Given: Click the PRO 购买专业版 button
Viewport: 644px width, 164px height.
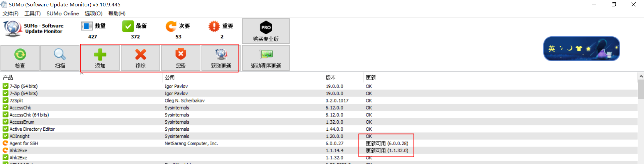Looking at the screenshot, I should coord(266,31).
